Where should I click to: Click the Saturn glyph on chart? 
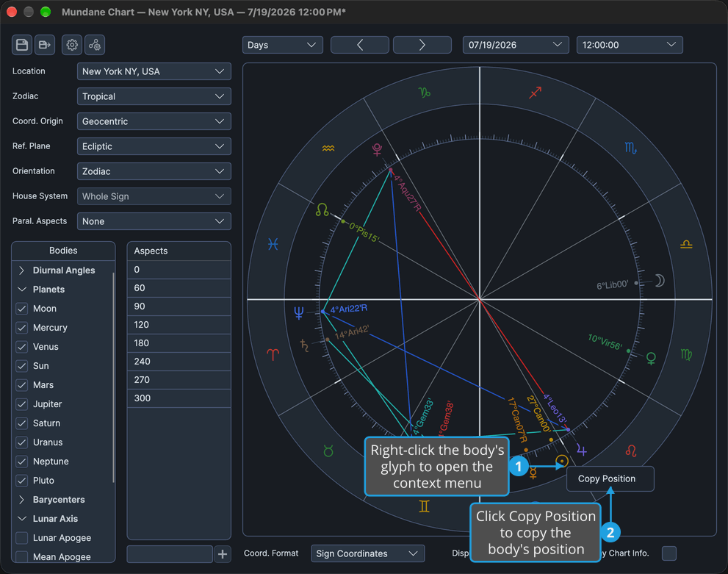point(305,345)
